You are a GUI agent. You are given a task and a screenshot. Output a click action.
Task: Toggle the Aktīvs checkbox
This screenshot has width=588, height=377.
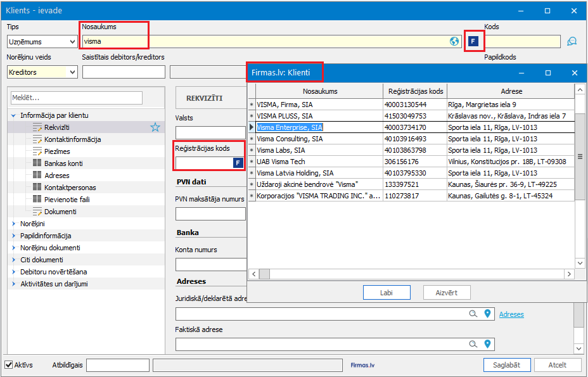point(9,365)
